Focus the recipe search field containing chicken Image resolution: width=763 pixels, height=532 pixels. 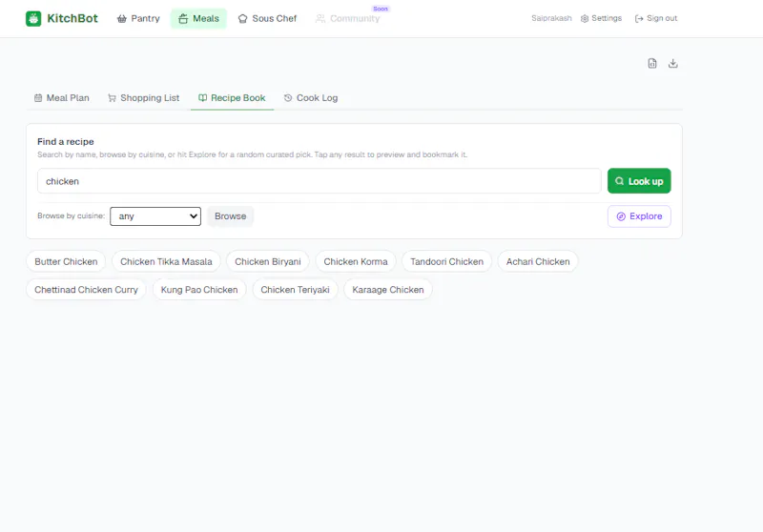click(320, 181)
